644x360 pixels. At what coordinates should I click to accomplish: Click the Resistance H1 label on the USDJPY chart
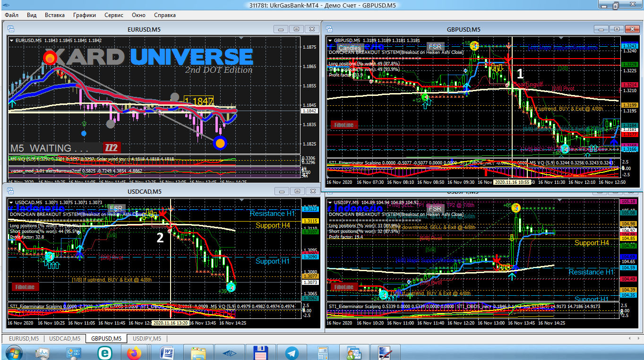pyautogui.click(x=591, y=272)
